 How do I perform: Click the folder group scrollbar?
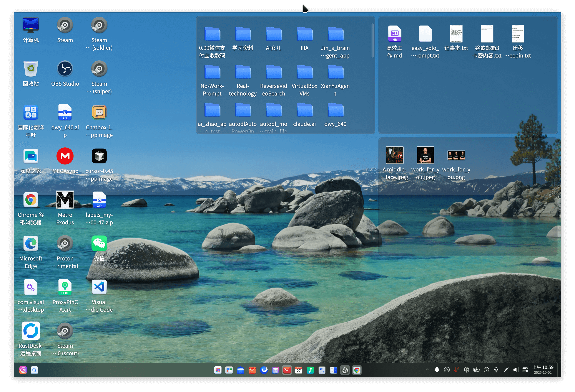tap(373, 41)
